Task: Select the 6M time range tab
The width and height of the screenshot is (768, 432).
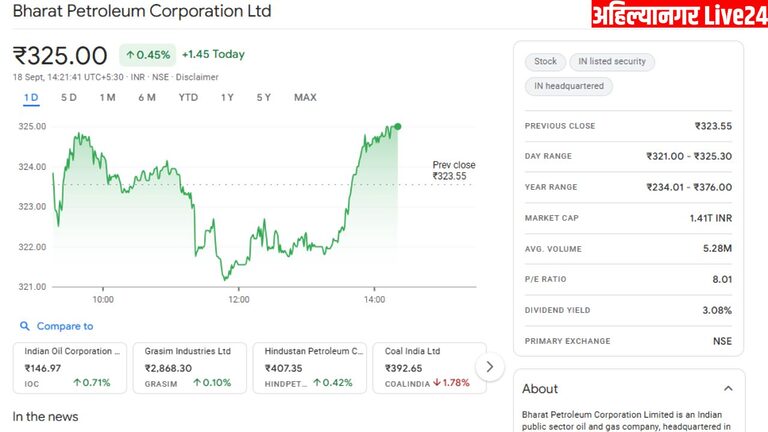Action: [147, 97]
